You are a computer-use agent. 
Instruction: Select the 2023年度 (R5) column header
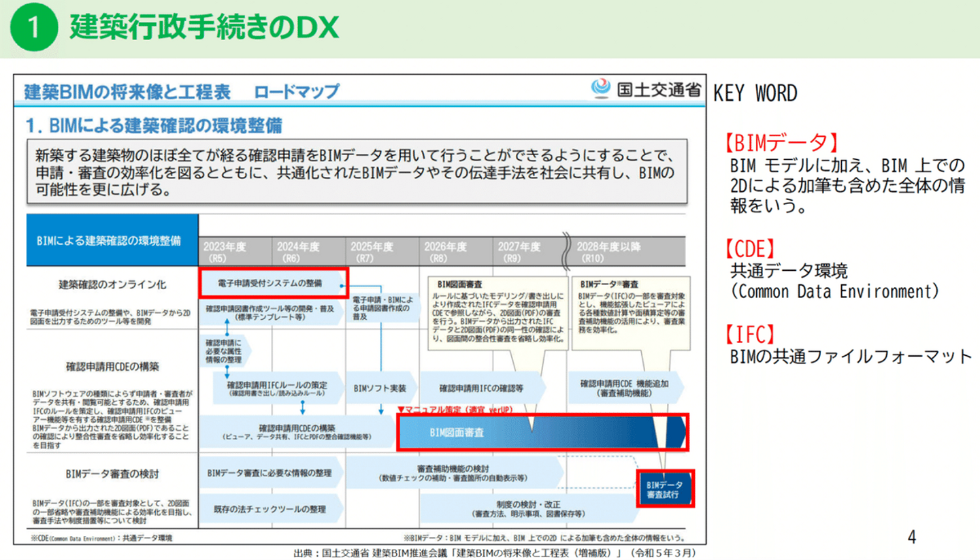coord(235,252)
